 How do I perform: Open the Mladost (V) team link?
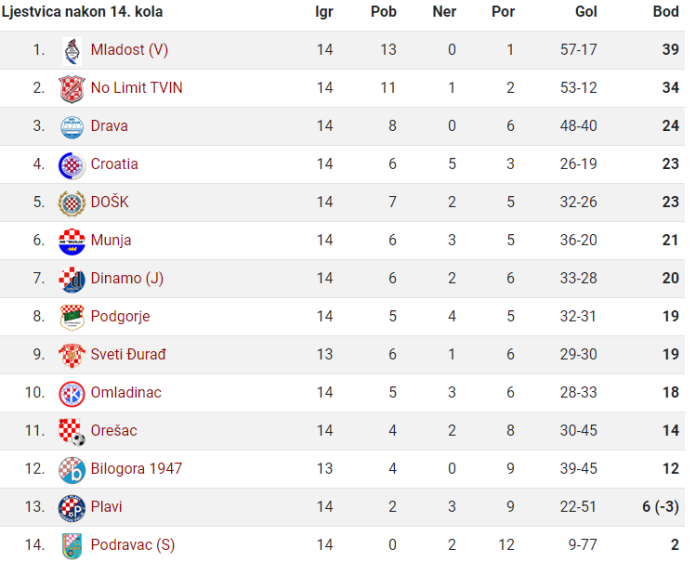[129, 50]
